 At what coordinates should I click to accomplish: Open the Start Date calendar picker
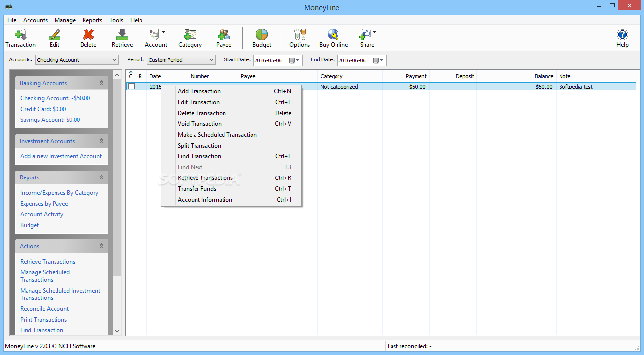(295, 60)
